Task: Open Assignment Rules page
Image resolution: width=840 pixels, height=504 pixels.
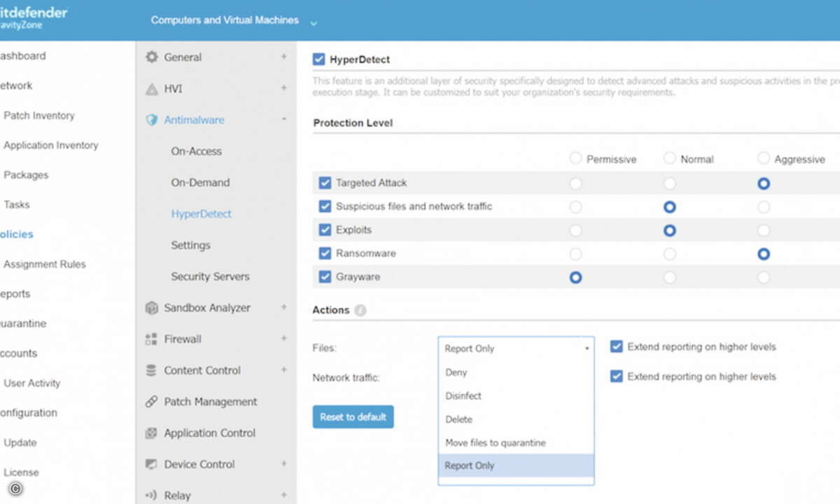Action: click(x=44, y=265)
